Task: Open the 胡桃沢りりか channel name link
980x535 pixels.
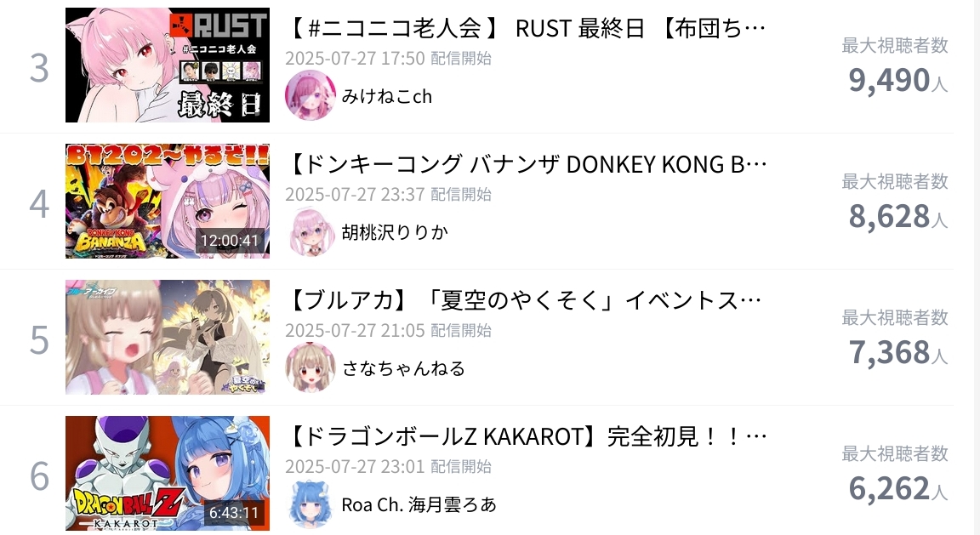Action: 395,232
